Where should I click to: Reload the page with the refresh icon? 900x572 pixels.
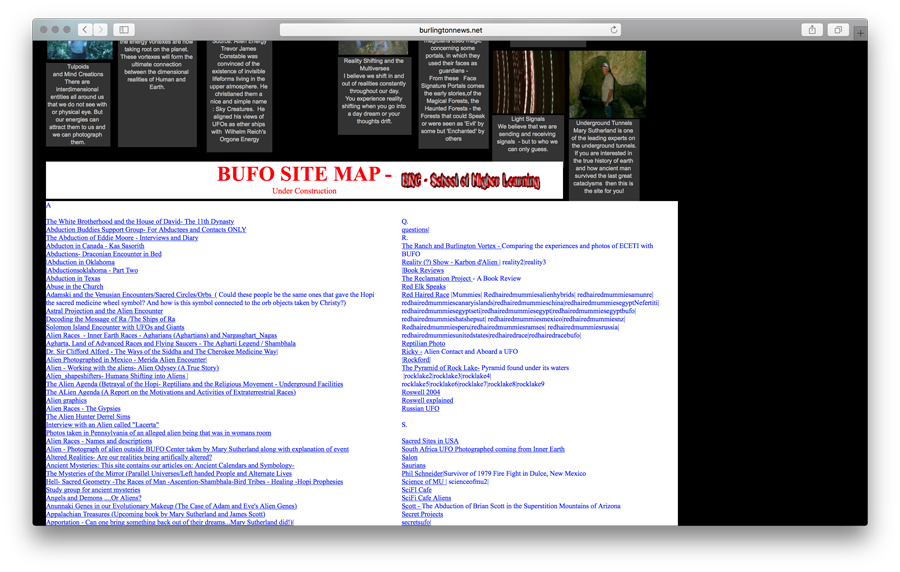(x=613, y=30)
